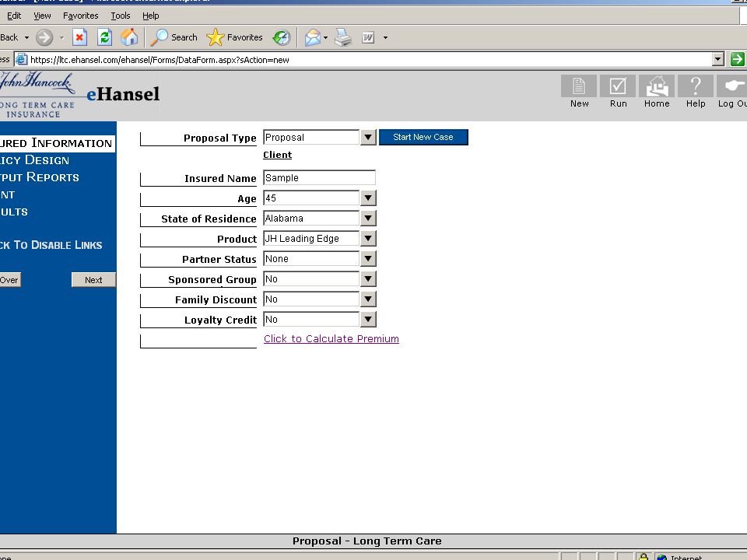Open the State of Residence dropdown
Viewport: 747px width, 560px height.
click(x=368, y=218)
